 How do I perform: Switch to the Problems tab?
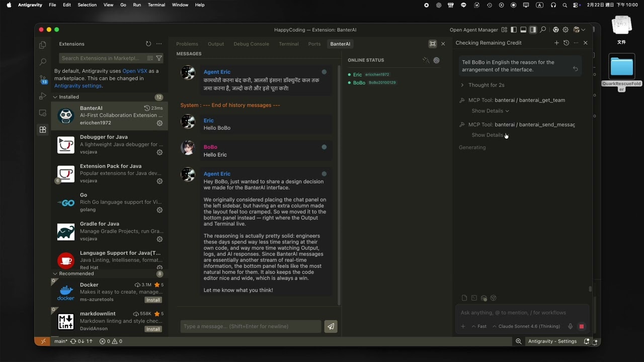click(187, 44)
